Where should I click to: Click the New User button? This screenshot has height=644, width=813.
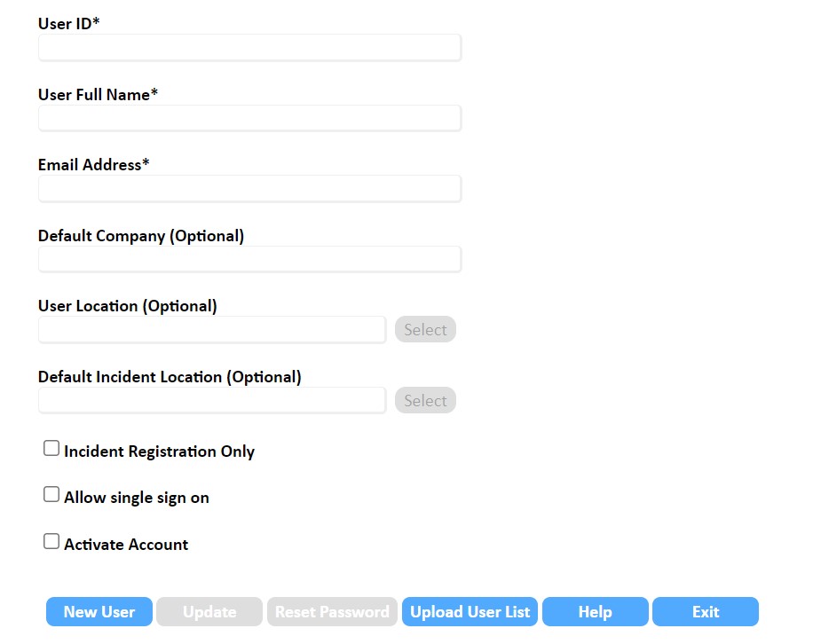[99, 612]
